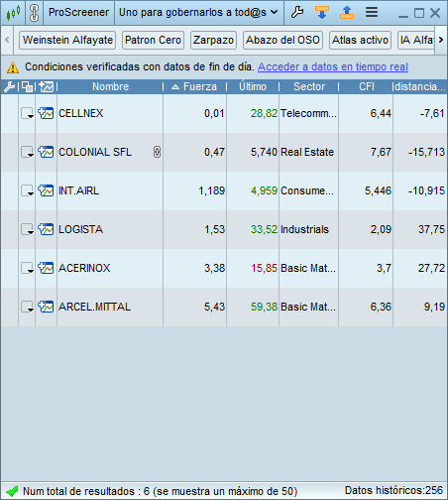Select the INT.AIRL name cell

(110, 190)
